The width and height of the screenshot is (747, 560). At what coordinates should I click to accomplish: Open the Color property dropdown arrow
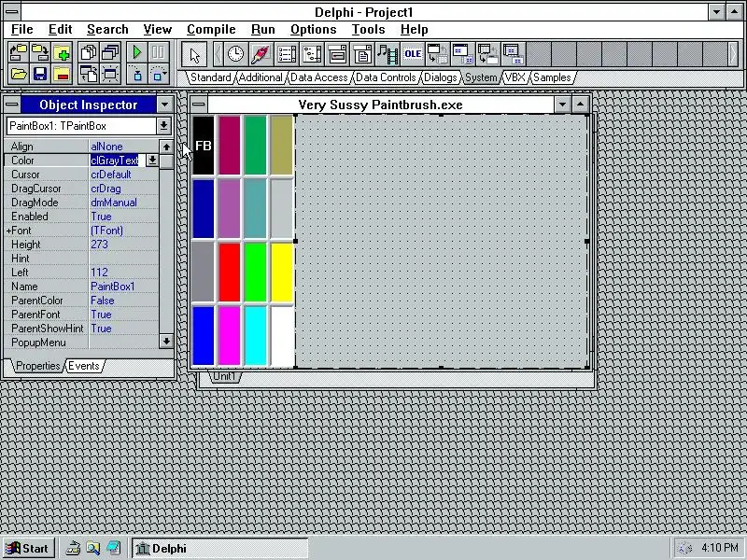coord(152,161)
